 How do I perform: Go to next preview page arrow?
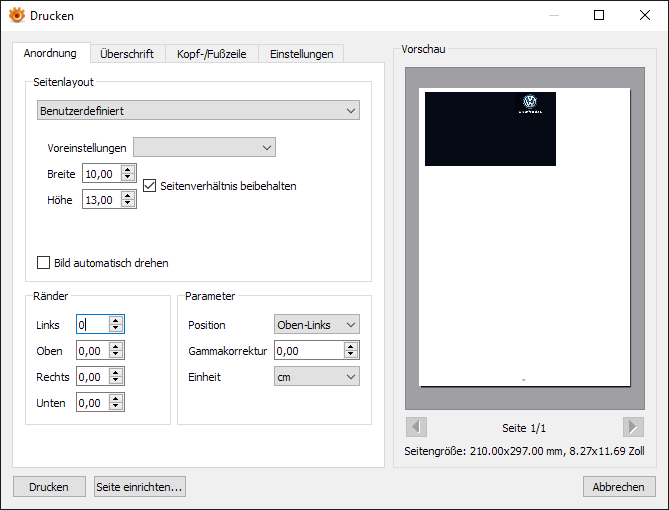click(x=633, y=427)
